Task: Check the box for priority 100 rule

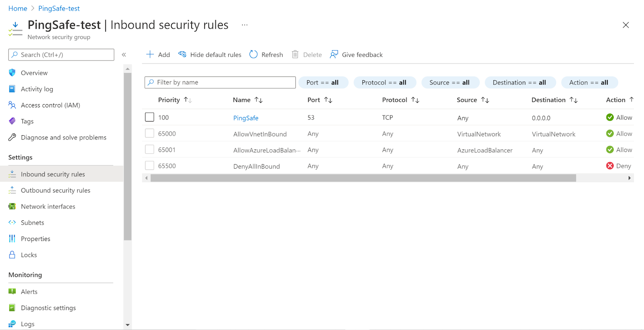Action: [149, 117]
